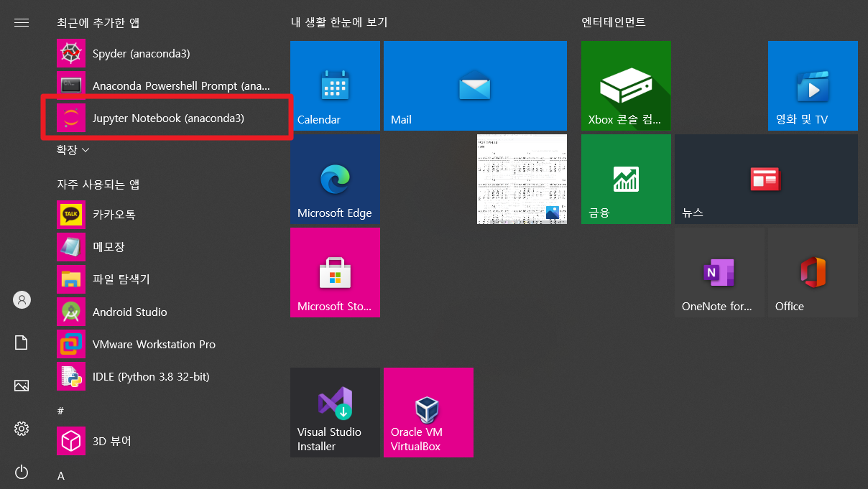Open the Oracle VM VirtualBox tile
The height and width of the screenshot is (489, 868).
point(428,412)
